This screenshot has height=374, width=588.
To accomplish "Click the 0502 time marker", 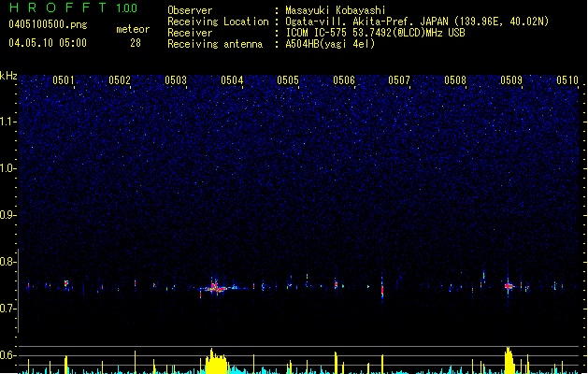I will pyautogui.click(x=120, y=80).
